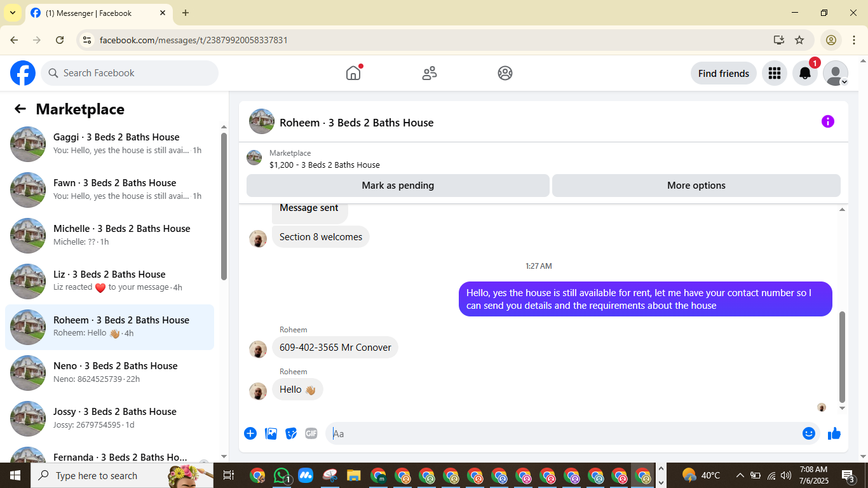Click the 'Section 8 welcomes' message
Viewport: 868px width, 488px height.
coord(321,237)
